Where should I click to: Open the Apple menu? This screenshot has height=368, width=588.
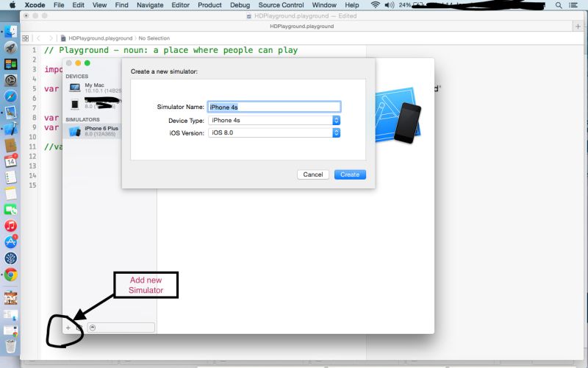12,5
